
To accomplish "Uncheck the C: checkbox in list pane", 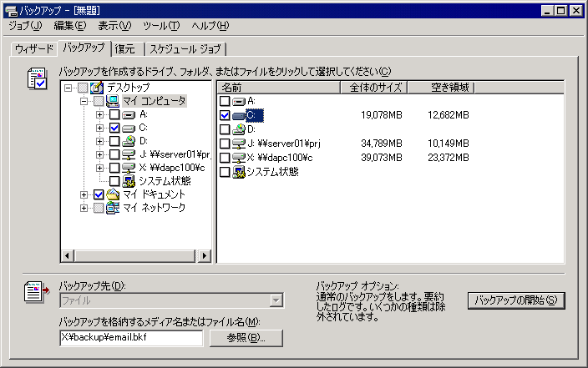I will pyautogui.click(x=225, y=115).
